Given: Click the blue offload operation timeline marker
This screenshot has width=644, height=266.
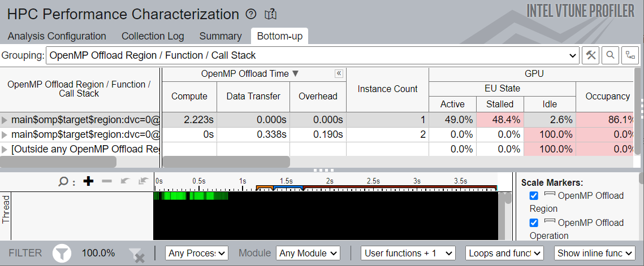Looking at the screenshot, I should (288, 188).
